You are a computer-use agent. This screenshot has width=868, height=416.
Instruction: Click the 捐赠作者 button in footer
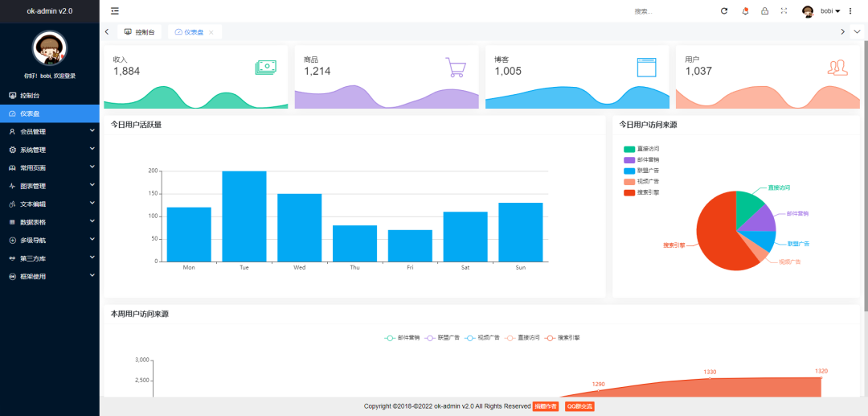pyautogui.click(x=546, y=406)
